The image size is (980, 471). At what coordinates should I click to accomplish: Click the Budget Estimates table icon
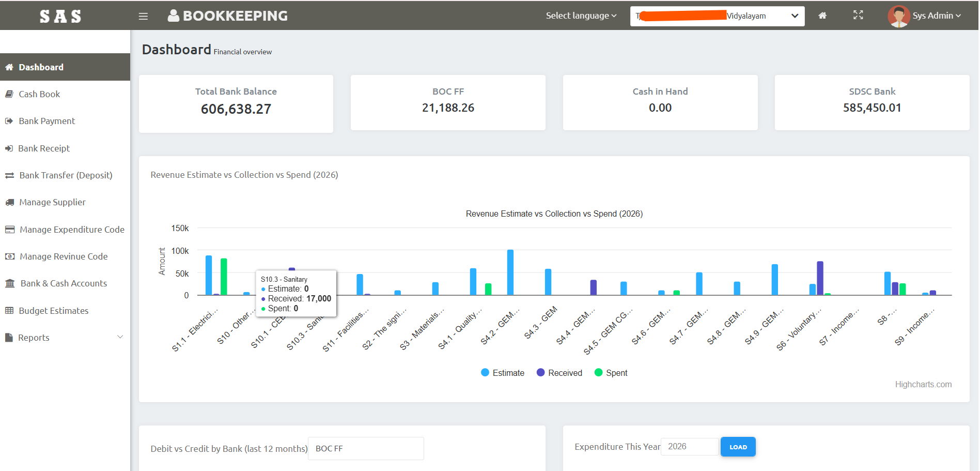pyautogui.click(x=9, y=311)
